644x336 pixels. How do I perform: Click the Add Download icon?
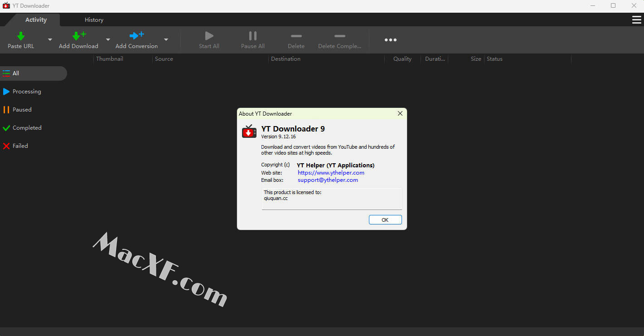[79, 36]
